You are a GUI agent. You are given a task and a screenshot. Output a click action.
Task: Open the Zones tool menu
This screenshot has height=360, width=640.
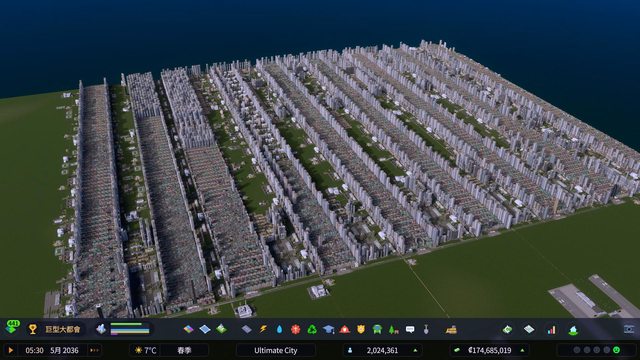(188, 329)
